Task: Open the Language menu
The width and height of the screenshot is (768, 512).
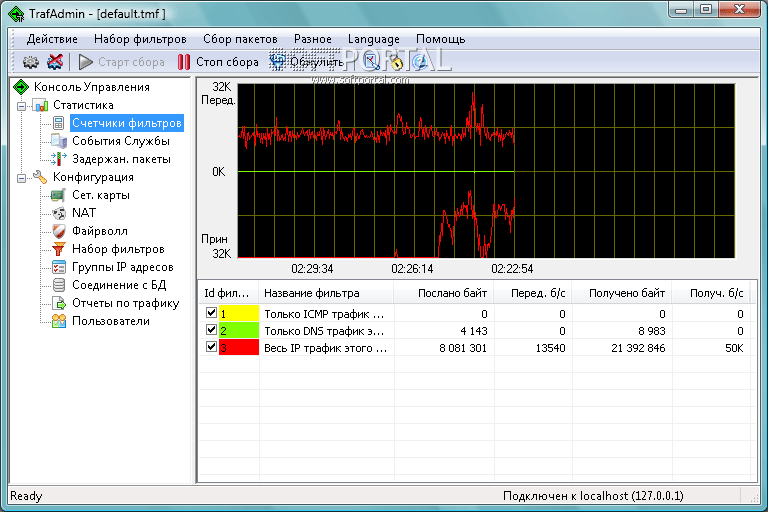Action: tap(374, 39)
